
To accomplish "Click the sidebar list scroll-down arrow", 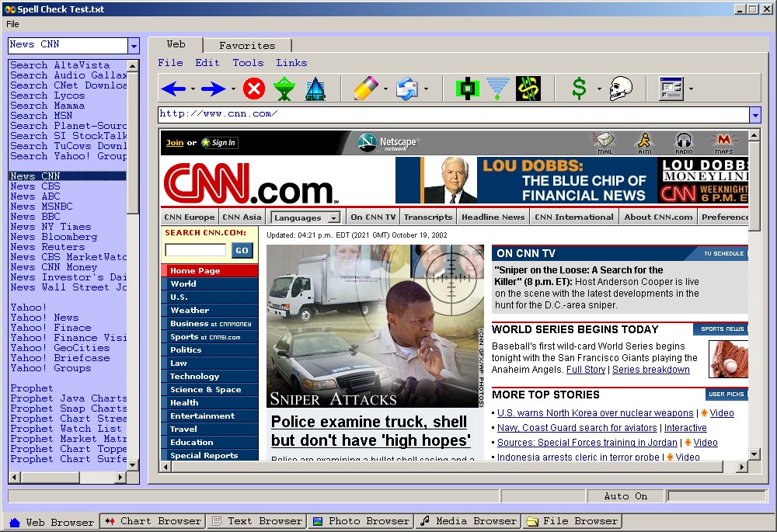I will tap(132, 465).
